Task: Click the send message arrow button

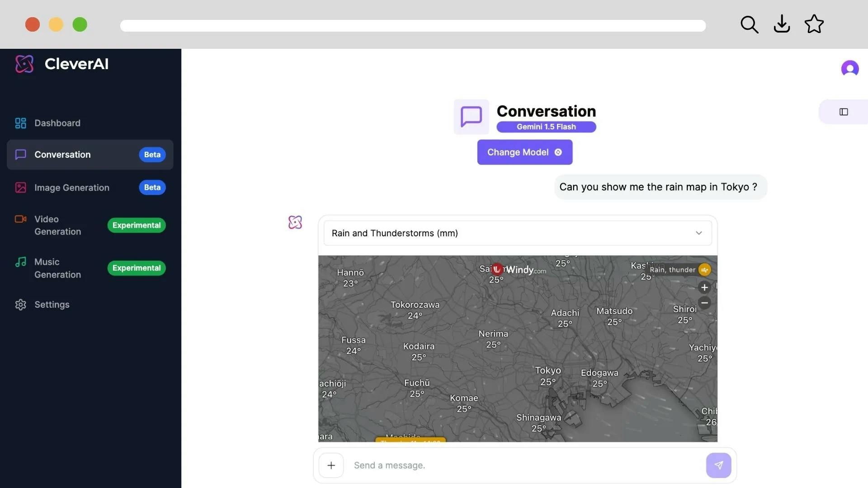Action: pos(719,465)
